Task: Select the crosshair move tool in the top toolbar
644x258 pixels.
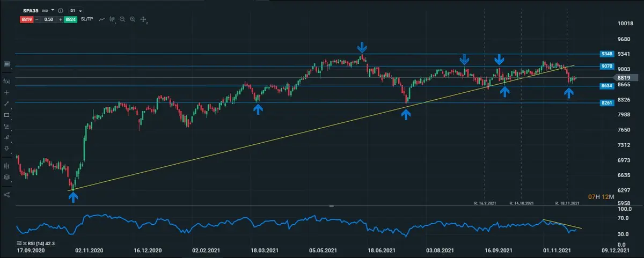Action: (x=143, y=19)
